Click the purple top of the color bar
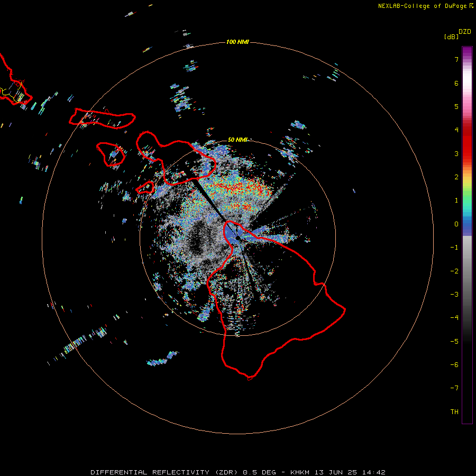Viewport: 476px width, 476px height. [x=467, y=52]
